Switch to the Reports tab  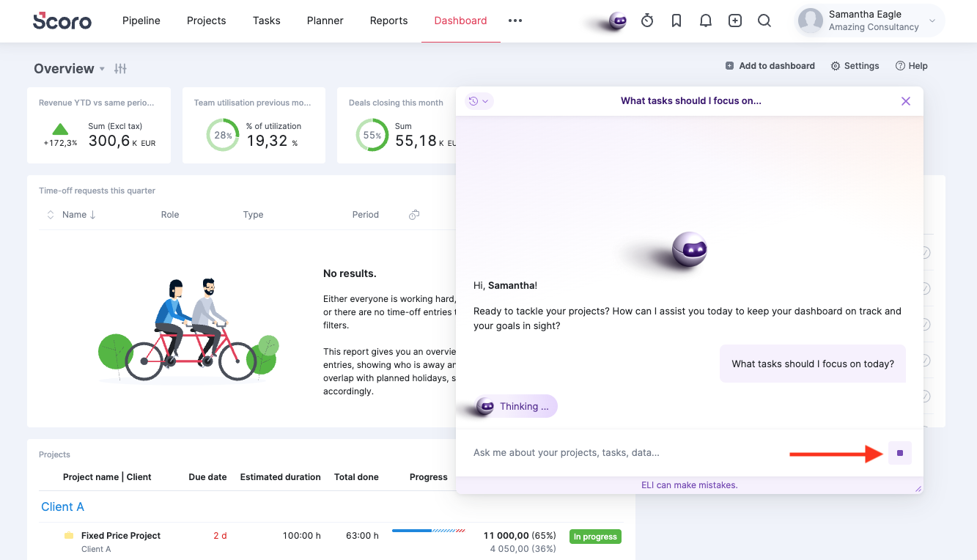[388, 21]
